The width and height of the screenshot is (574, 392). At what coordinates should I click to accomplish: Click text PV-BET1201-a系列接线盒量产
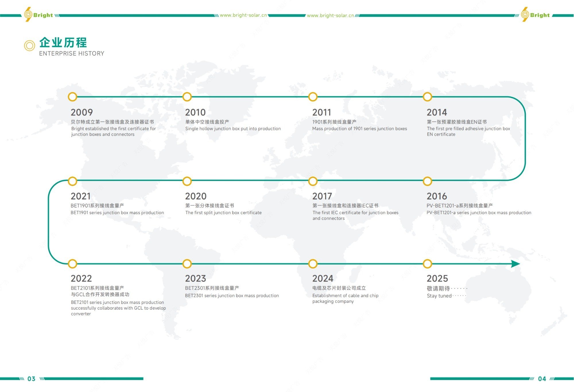460,206
